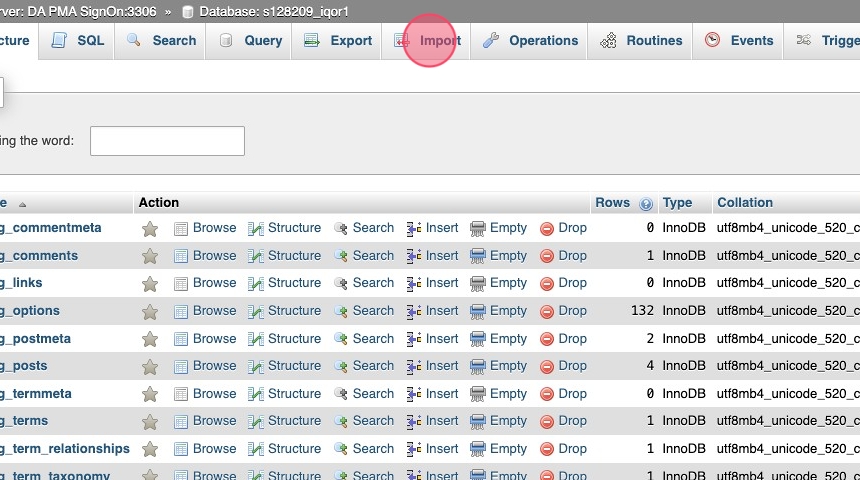Go to the Operations tab
This screenshot has height=480, width=860.
coord(530,41)
